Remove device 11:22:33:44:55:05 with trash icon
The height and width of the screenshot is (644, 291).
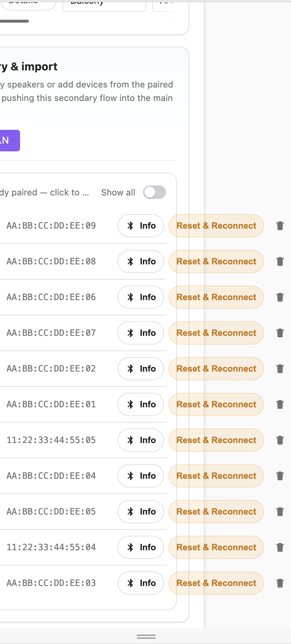point(280,440)
